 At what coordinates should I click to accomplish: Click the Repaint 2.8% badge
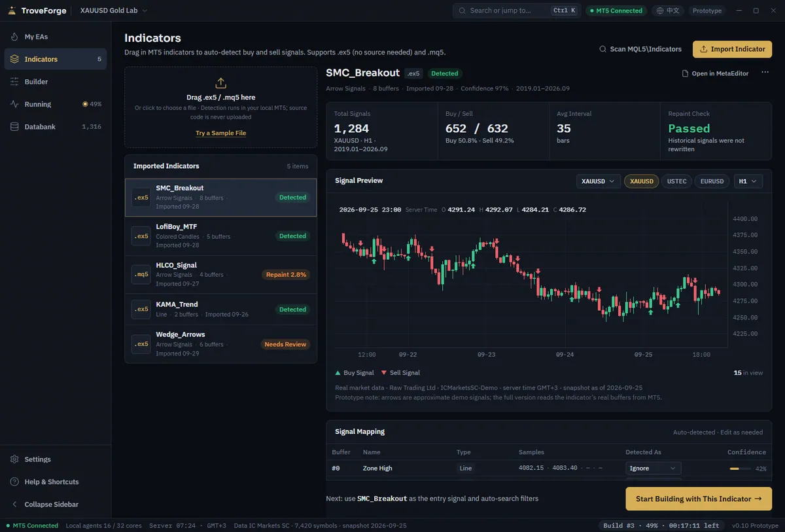(286, 275)
